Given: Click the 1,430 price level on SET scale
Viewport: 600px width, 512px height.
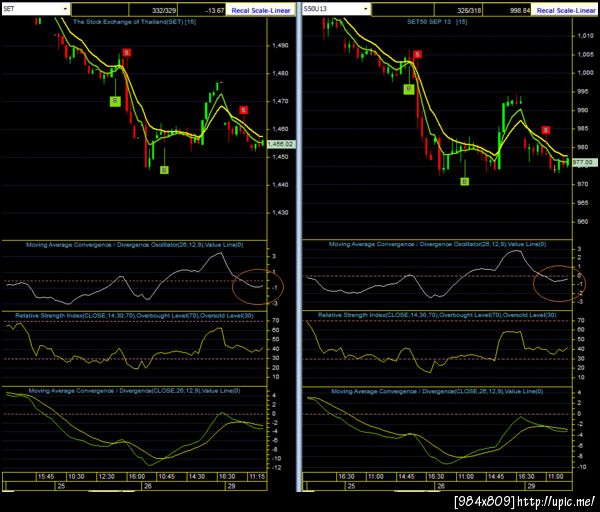Looking at the screenshot, I should [x=280, y=213].
